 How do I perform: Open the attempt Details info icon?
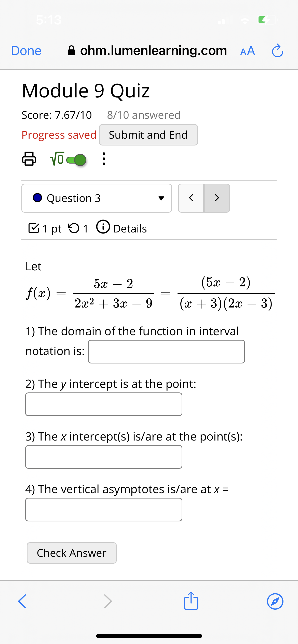(x=103, y=227)
